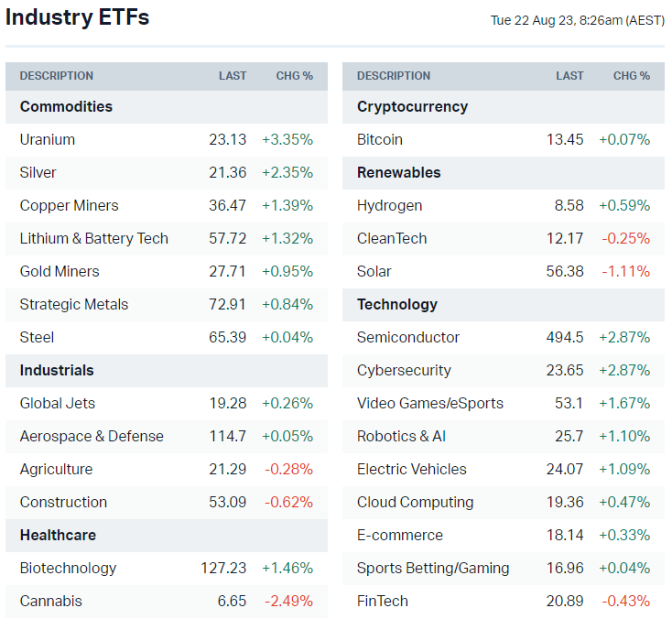Click the date and time stamp

click(x=577, y=20)
